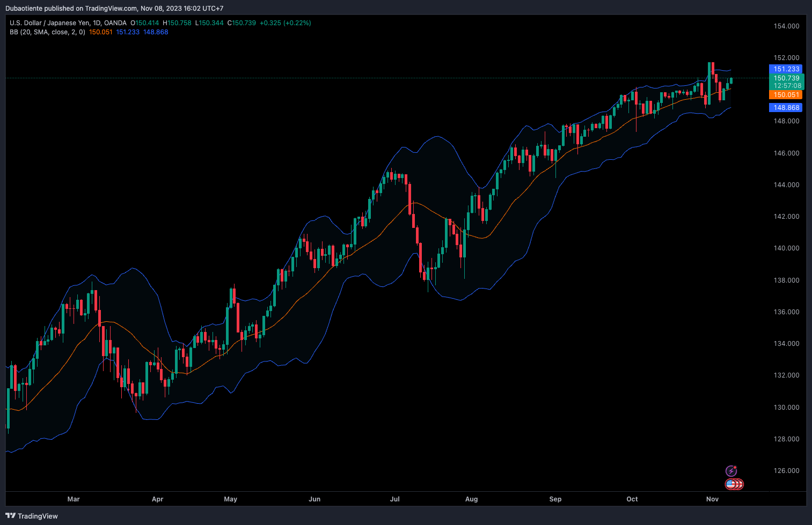This screenshot has width=812, height=525.
Task: Click the Jul label on time axis
Action: pyautogui.click(x=394, y=499)
